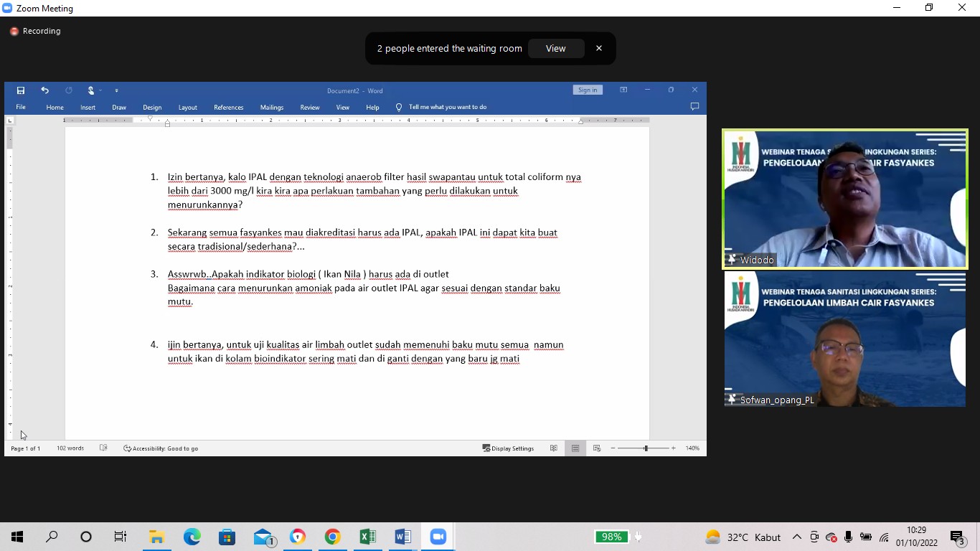
Task: Click the Save icon in Word's title bar
Action: [21, 90]
